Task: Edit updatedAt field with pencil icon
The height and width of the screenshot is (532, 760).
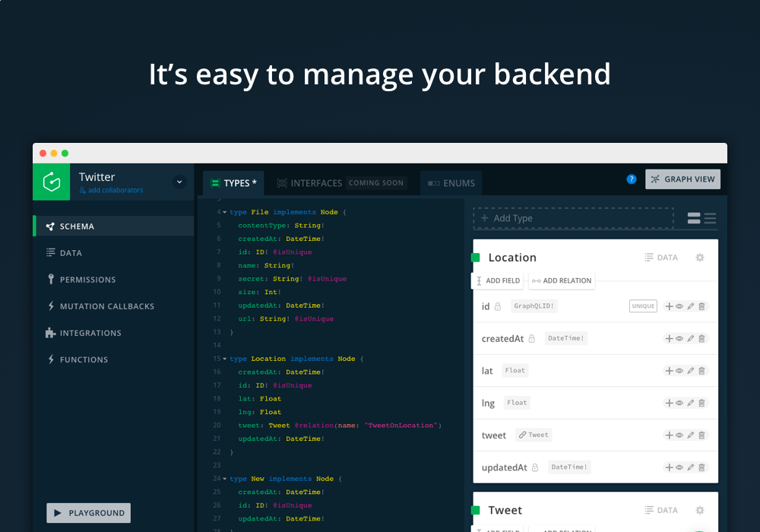Action: (x=691, y=467)
